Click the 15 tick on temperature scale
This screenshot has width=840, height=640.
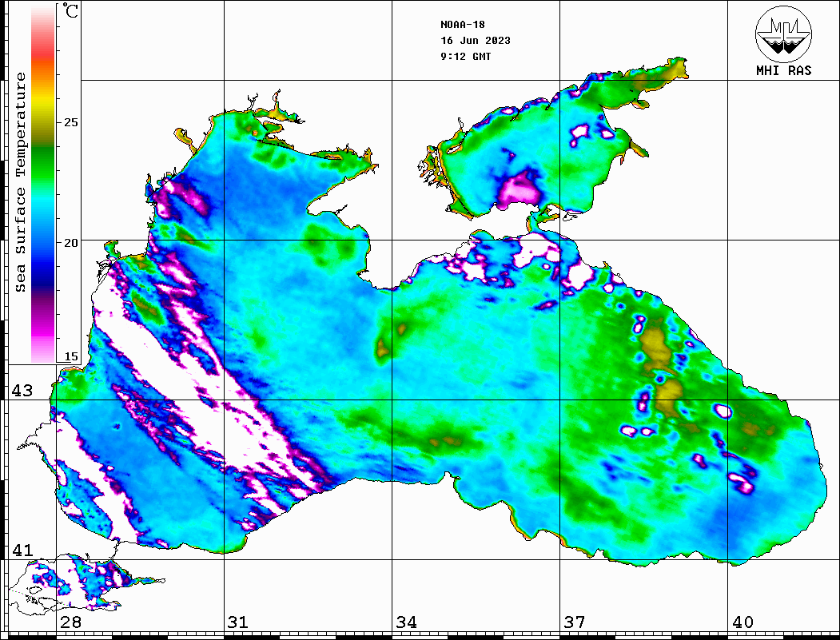pyautogui.click(x=70, y=356)
